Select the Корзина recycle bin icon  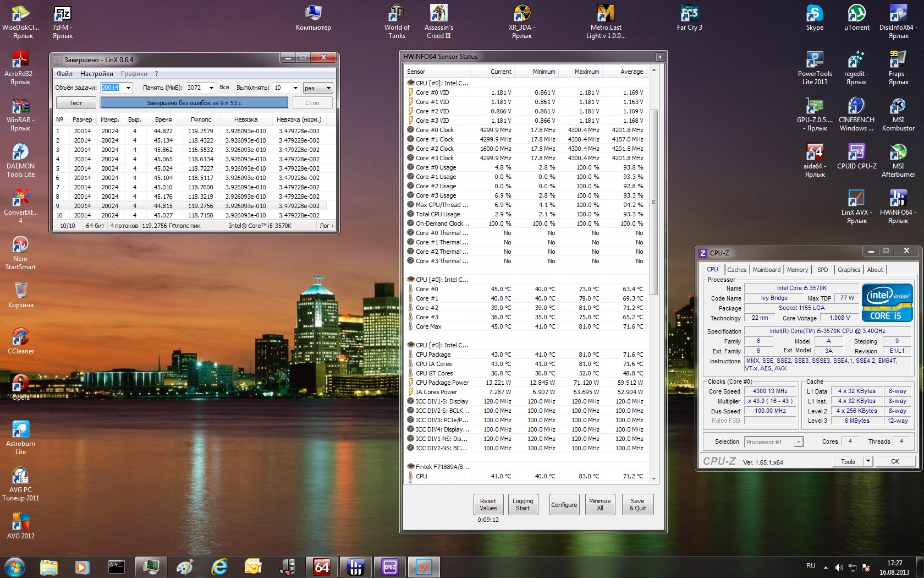20,296
